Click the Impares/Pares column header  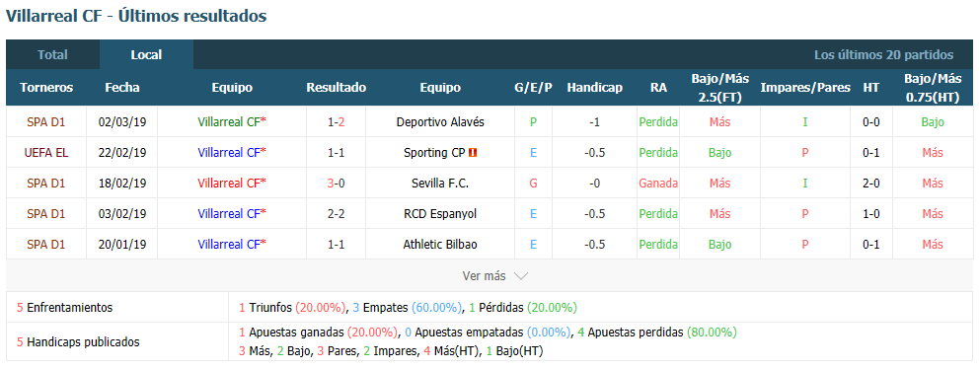coord(805,88)
